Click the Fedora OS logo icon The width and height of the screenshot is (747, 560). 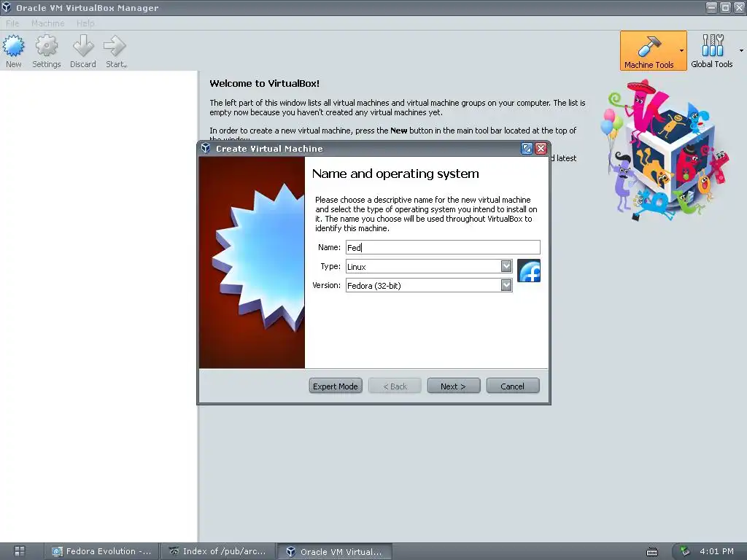pyautogui.click(x=529, y=271)
